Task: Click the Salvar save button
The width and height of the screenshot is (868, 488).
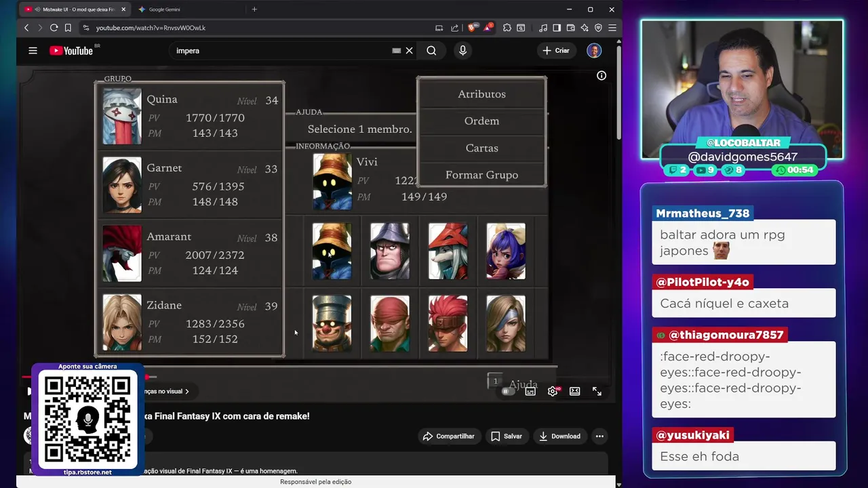Action: click(x=507, y=436)
